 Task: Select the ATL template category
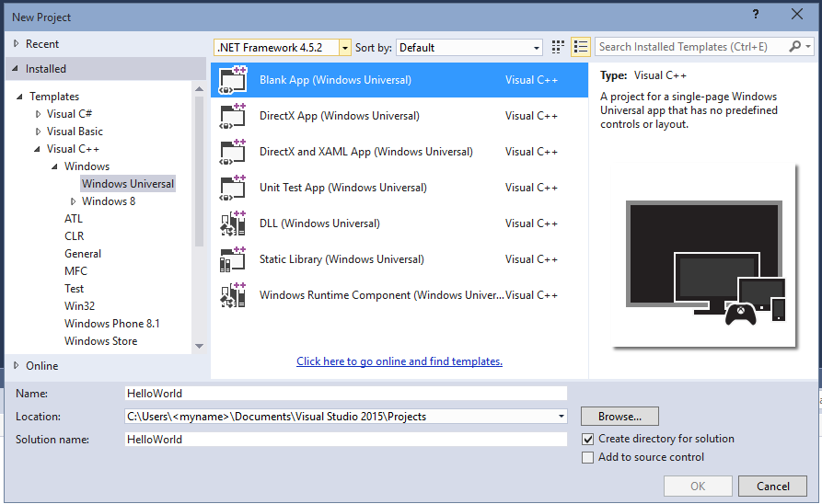74,219
